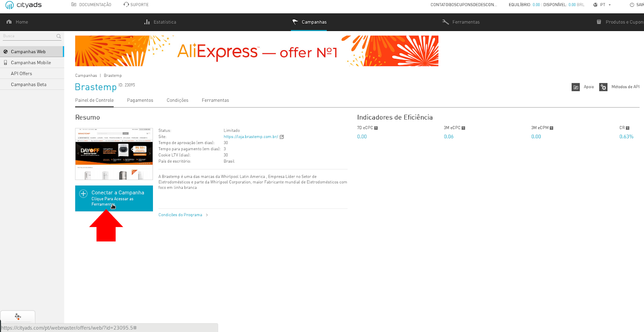Click the CR help icon
Viewport: 644px width, 332px height.
coord(627,128)
